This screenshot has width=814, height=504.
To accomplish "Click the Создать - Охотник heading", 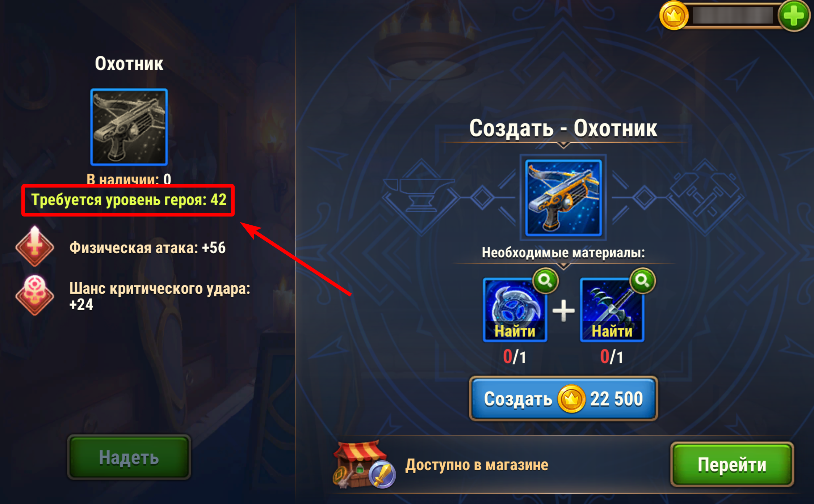I will [x=563, y=128].
